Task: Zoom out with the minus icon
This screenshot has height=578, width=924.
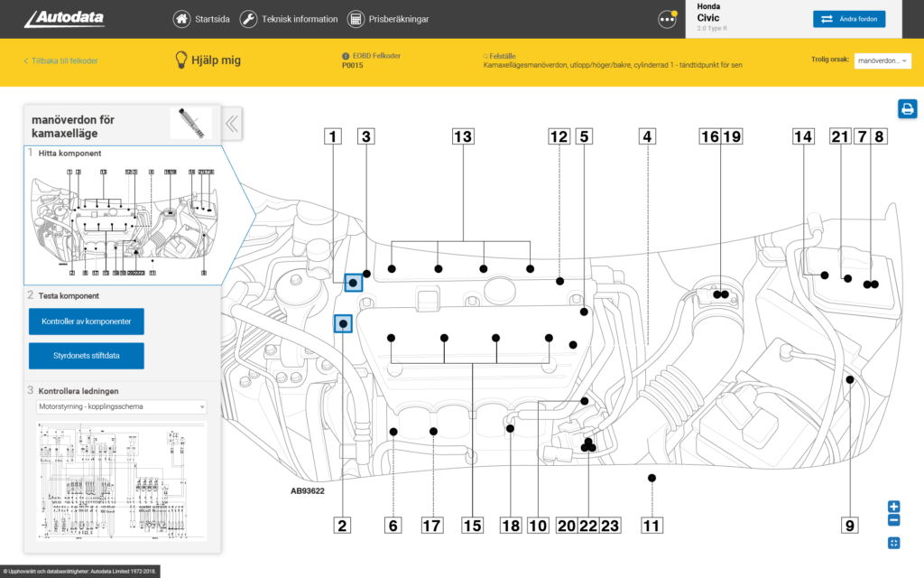Action: (893, 520)
